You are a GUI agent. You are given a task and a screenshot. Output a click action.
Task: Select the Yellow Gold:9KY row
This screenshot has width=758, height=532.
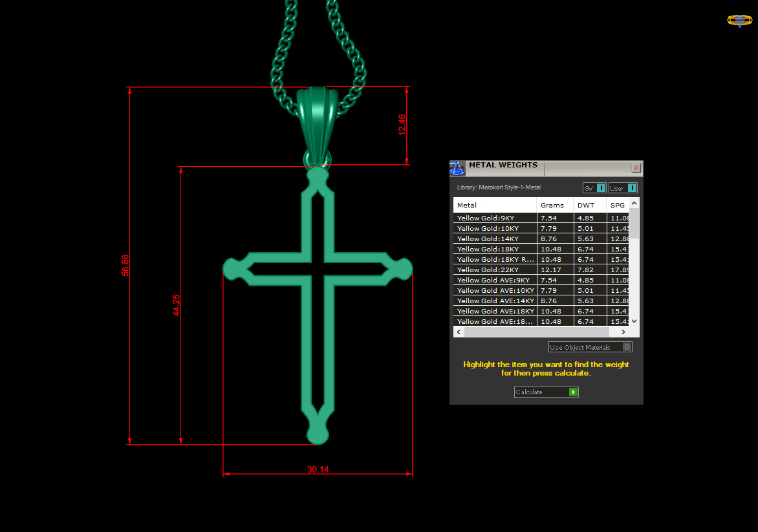541,218
